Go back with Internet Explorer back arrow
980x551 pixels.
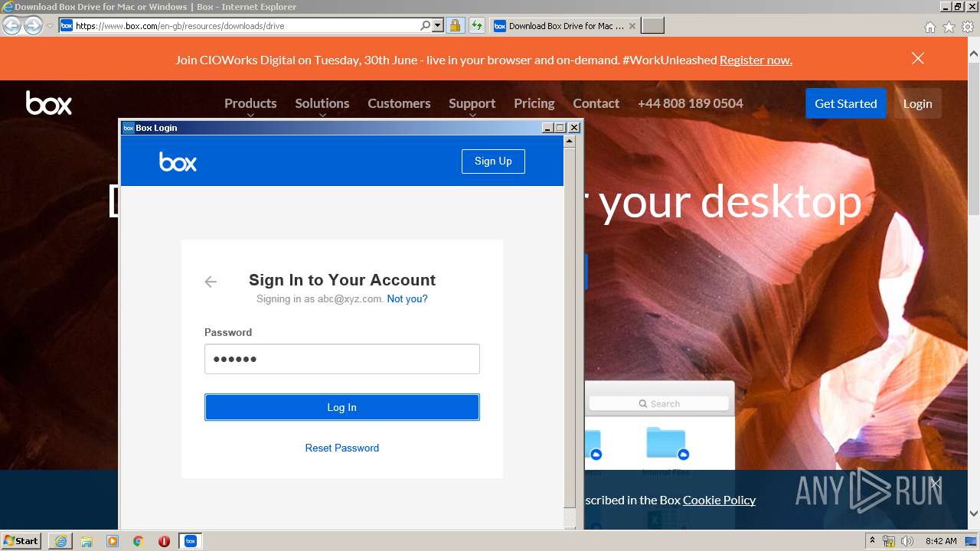pos(11,26)
